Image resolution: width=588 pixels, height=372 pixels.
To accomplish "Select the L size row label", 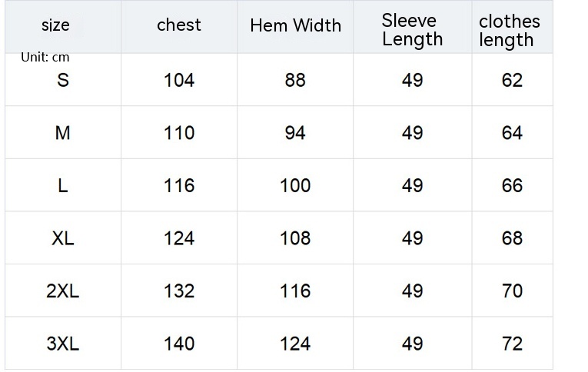I will [x=63, y=186].
